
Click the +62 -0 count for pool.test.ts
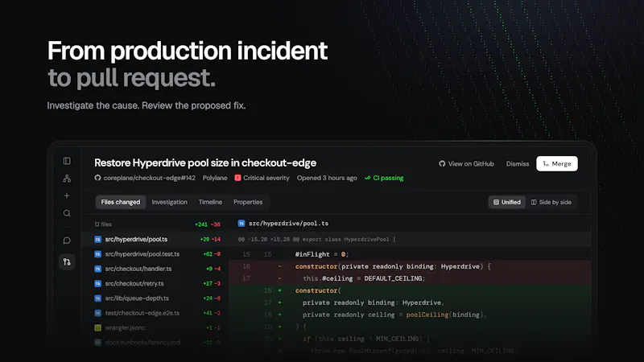(x=212, y=254)
